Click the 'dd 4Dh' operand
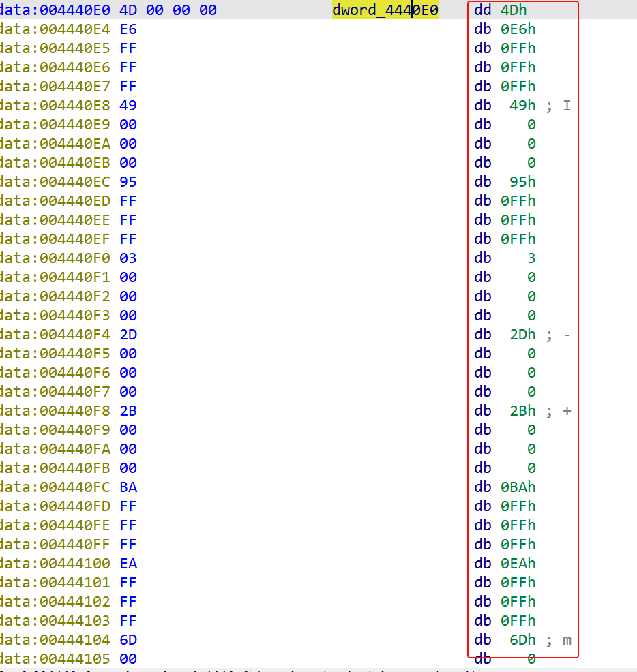 [x=500, y=10]
